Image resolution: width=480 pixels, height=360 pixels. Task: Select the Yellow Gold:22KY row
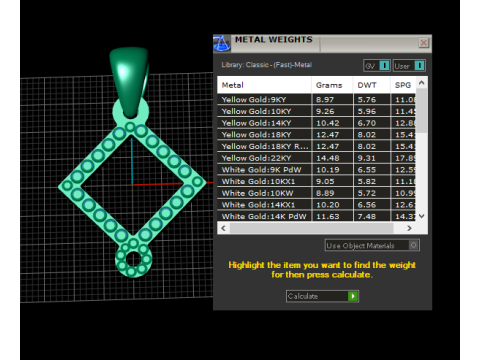click(316, 158)
